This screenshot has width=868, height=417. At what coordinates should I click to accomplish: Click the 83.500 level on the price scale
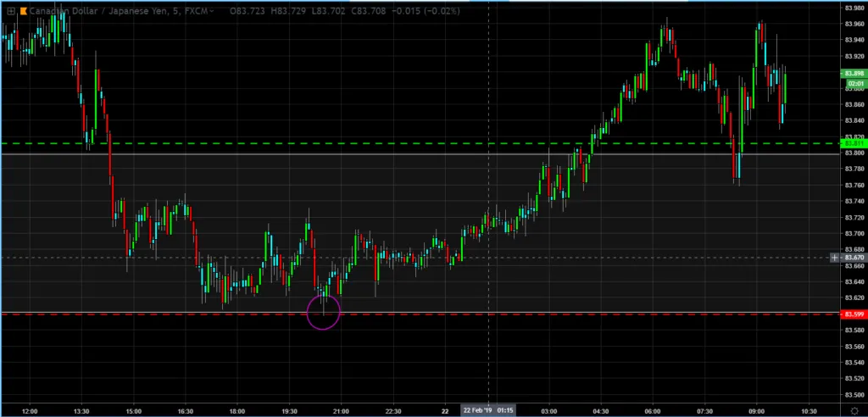(854, 395)
